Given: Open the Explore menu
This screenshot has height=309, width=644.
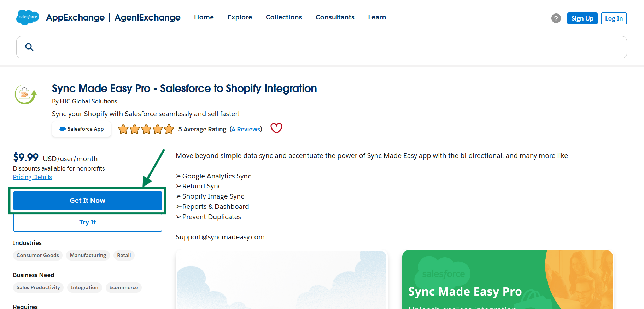Looking at the screenshot, I should click(240, 17).
